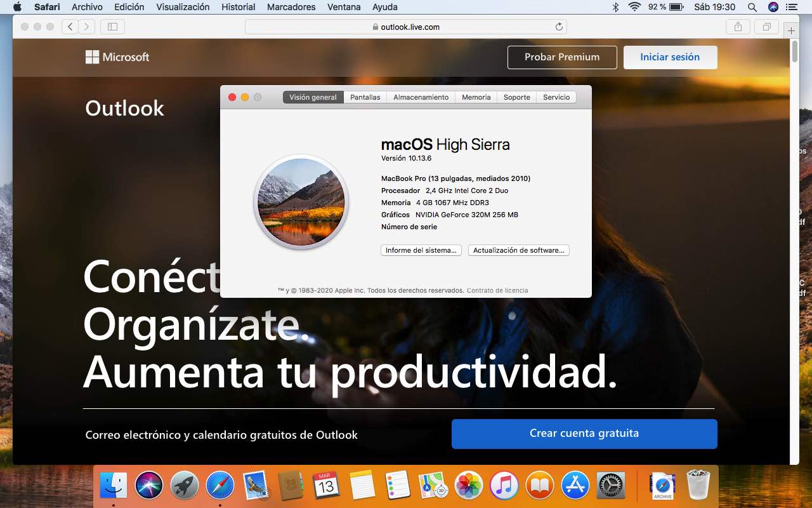Image resolution: width=812 pixels, height=508 pixels.
Task: Open the Contrato de licencia link
Action: click(x=497, y=290)
